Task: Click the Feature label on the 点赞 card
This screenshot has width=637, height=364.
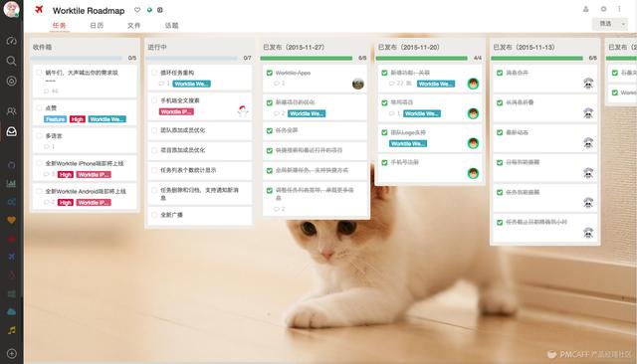Action: 56,119
